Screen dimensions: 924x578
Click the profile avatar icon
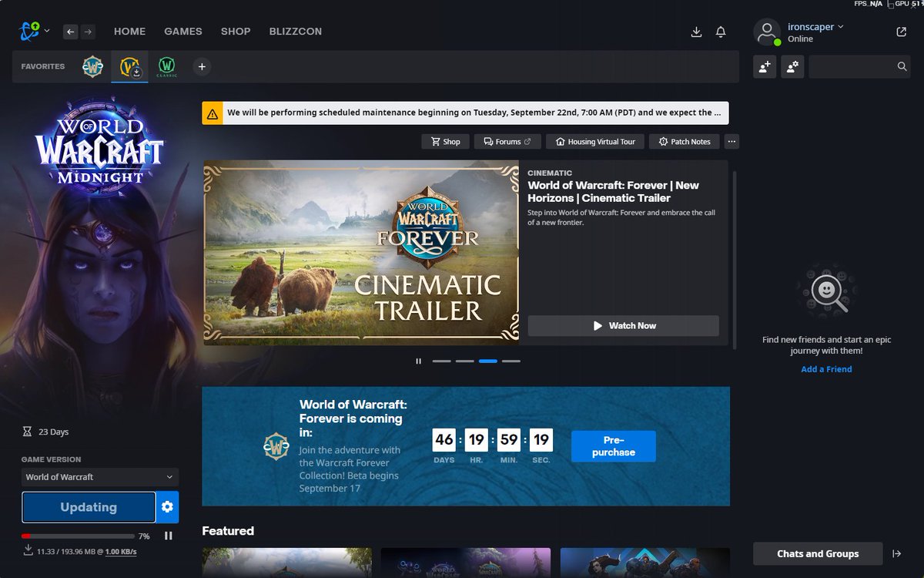766,32
